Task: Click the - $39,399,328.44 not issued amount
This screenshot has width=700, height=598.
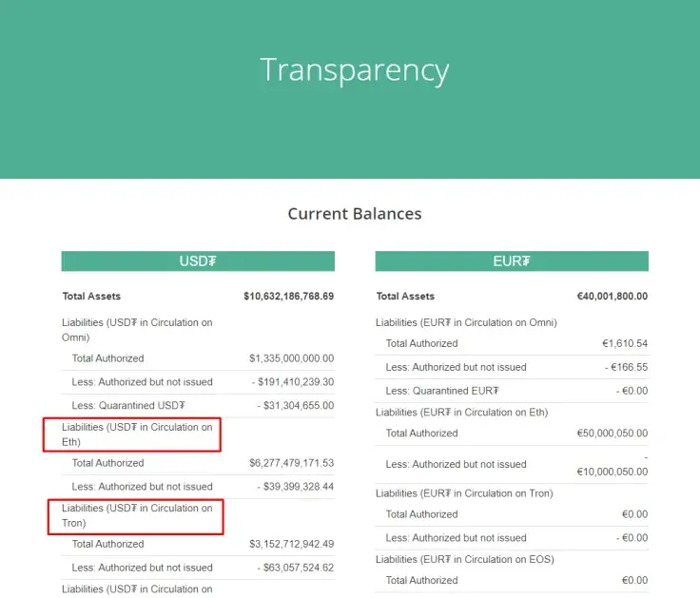Action: [296, 487]
